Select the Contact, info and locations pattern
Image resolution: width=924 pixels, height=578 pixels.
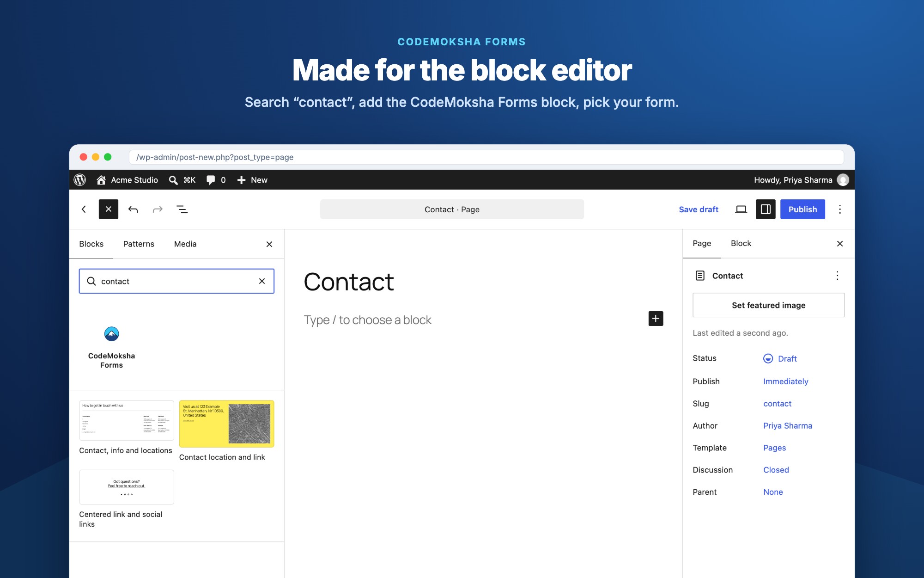126,428
